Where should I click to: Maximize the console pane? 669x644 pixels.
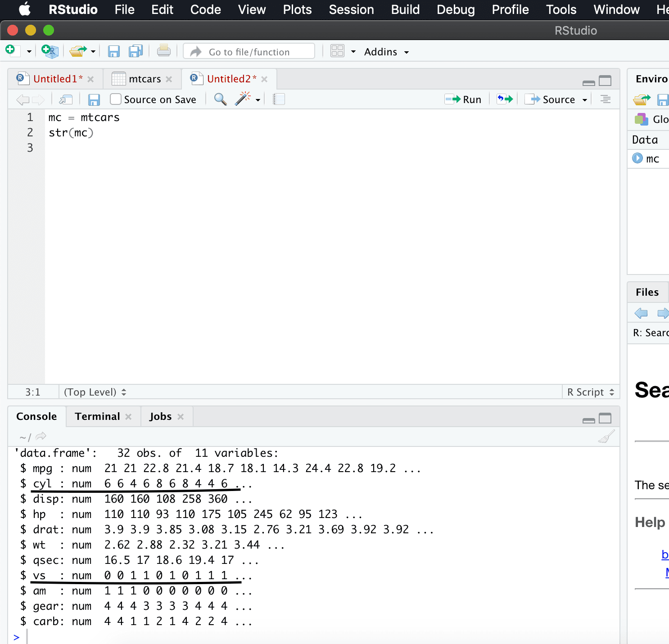pos(605,418)
